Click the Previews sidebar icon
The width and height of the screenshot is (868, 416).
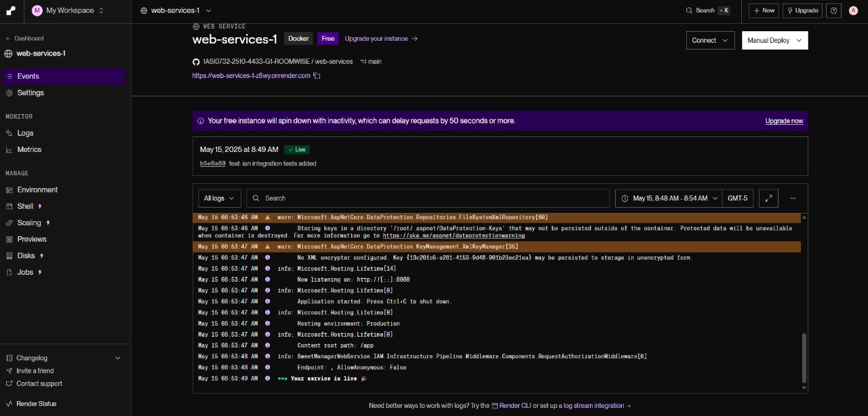[9, 239]
